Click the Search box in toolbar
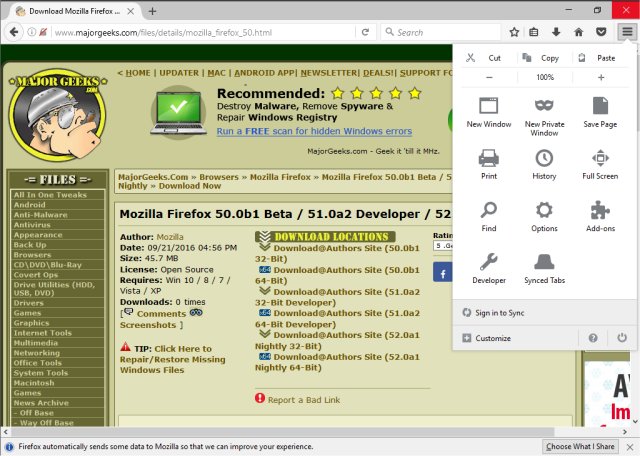 442,32
